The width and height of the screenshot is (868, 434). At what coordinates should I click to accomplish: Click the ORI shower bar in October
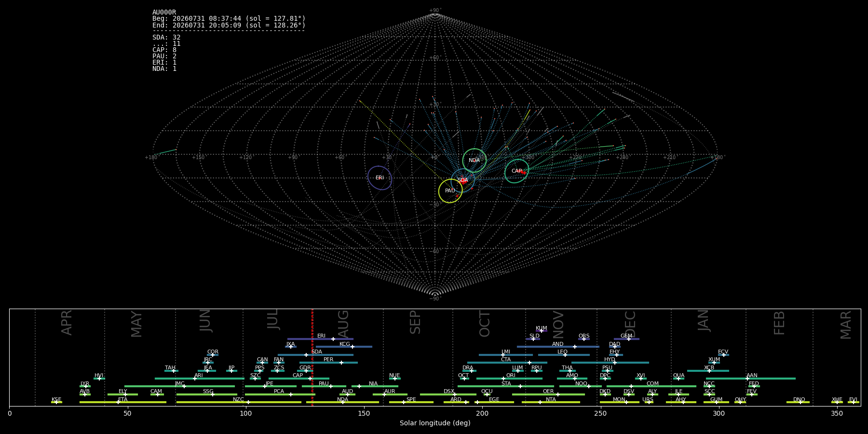click(x=509, y=379)
